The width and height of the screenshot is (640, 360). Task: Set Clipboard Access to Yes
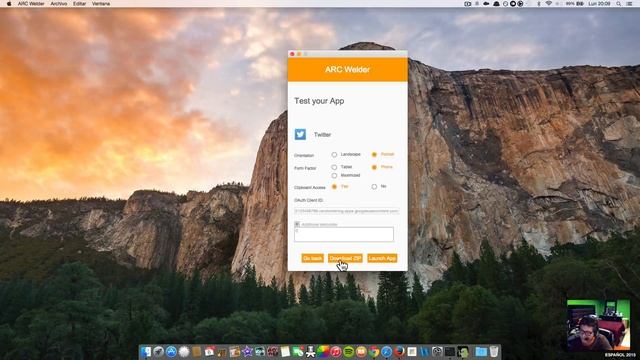point(334,187)
